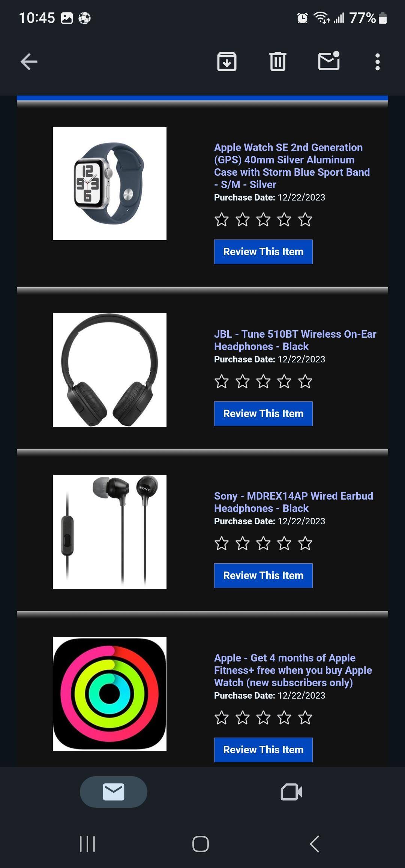Delete email with trash icon
405x868 pixels.
click(278, 61)
